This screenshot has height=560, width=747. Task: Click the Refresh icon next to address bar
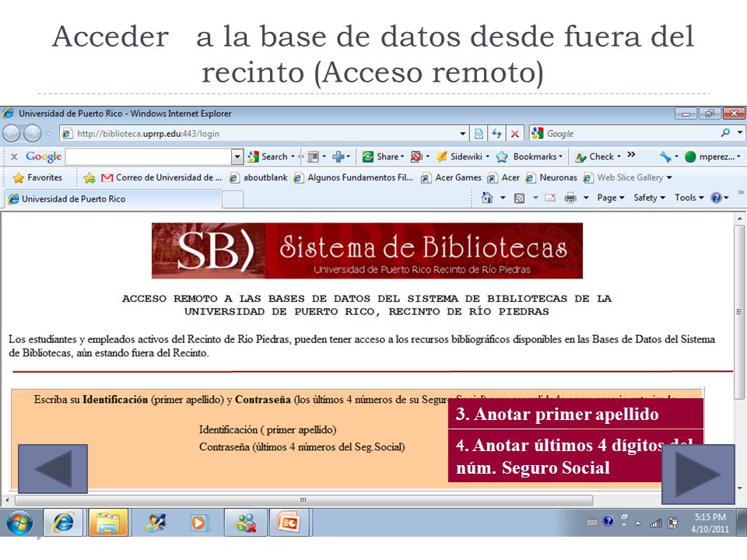(496, 134)
